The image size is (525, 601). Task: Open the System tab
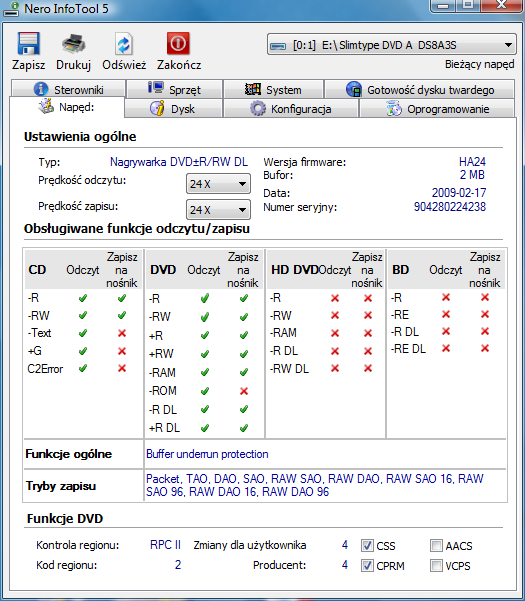(273, 89)
